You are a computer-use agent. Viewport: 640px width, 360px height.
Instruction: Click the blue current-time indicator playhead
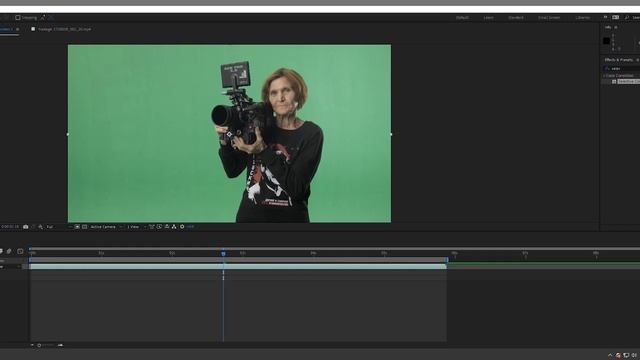pyautogui.click(x=223, y=253)
